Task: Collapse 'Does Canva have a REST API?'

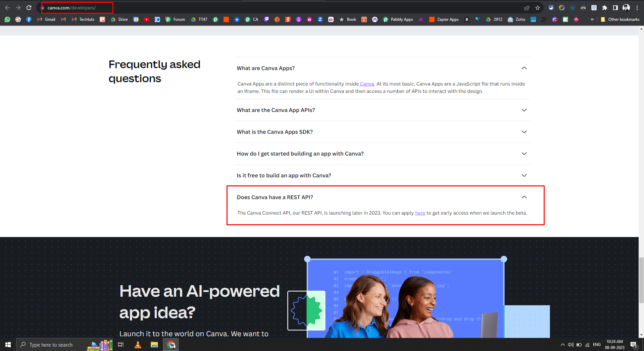Action: coord(383,197)
